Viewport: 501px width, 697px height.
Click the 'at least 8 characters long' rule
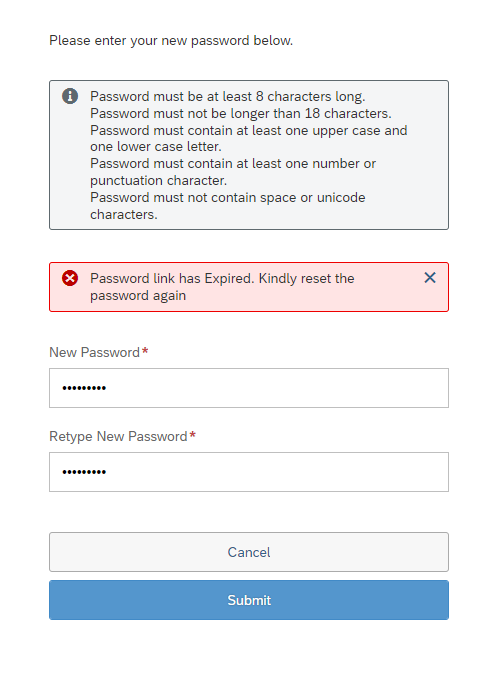click(x=228, y=96)
